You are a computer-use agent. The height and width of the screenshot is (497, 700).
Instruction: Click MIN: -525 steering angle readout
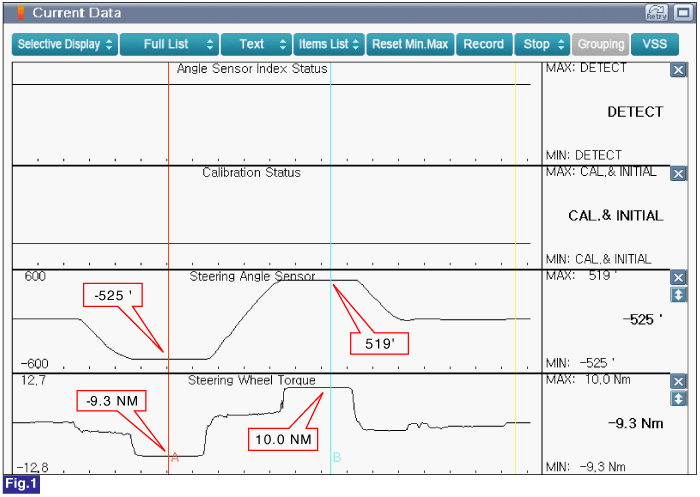pyautogui.click(x=580, y=363)
